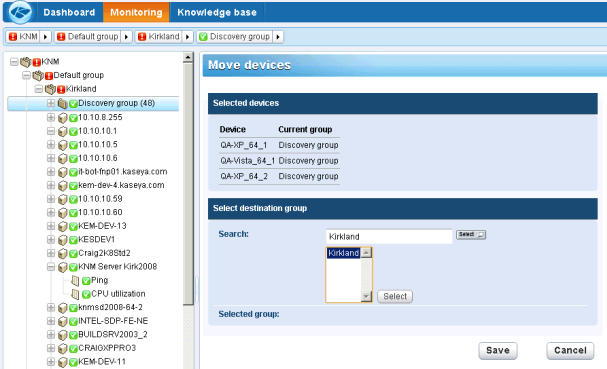Open the Discovery group breadcrumb arrow
This screenshot has height=369, width=607.
pos(278,37)
